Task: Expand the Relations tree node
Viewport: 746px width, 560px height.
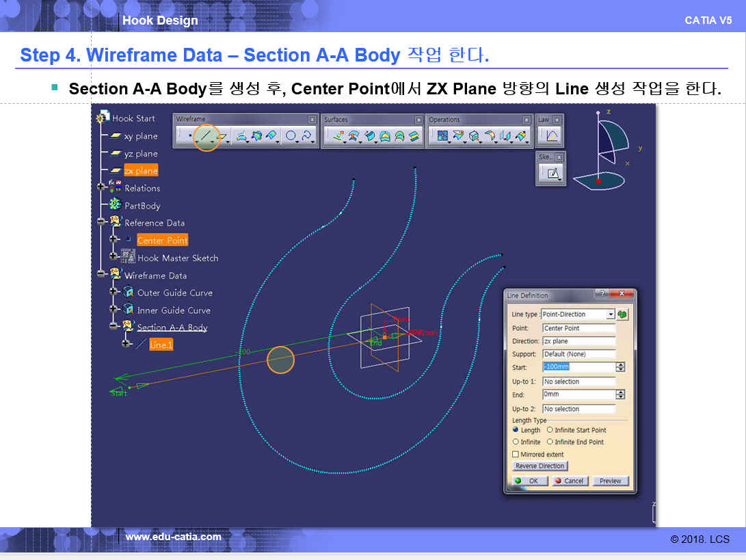Action: click(x=101, y=188)
